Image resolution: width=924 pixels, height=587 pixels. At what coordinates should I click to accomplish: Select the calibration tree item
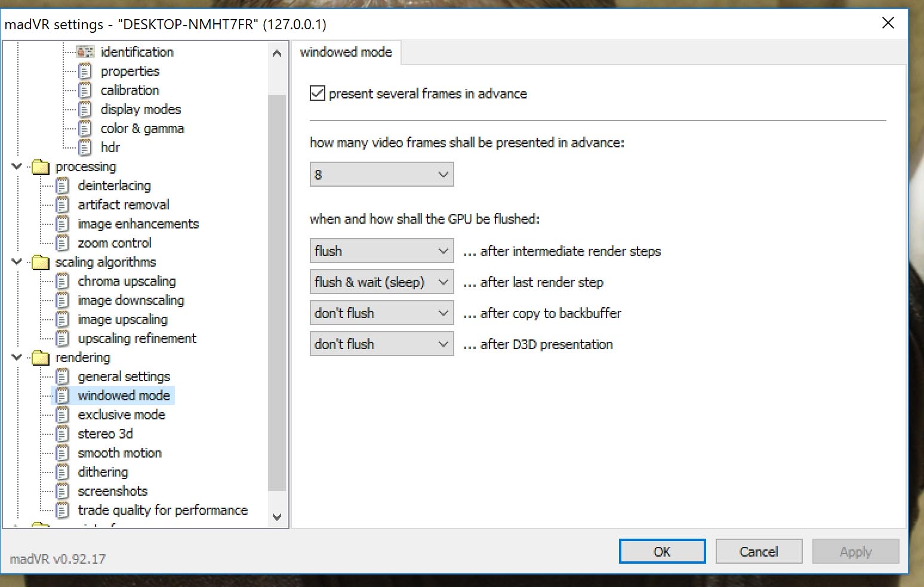130,90
